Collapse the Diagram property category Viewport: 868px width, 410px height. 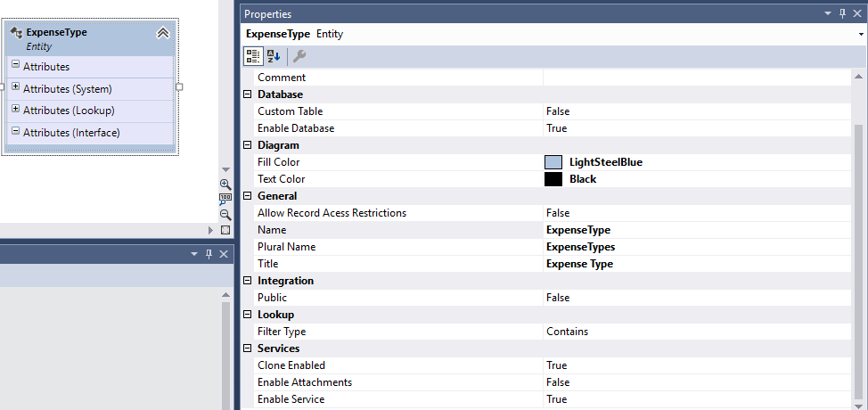click(248, 145)
